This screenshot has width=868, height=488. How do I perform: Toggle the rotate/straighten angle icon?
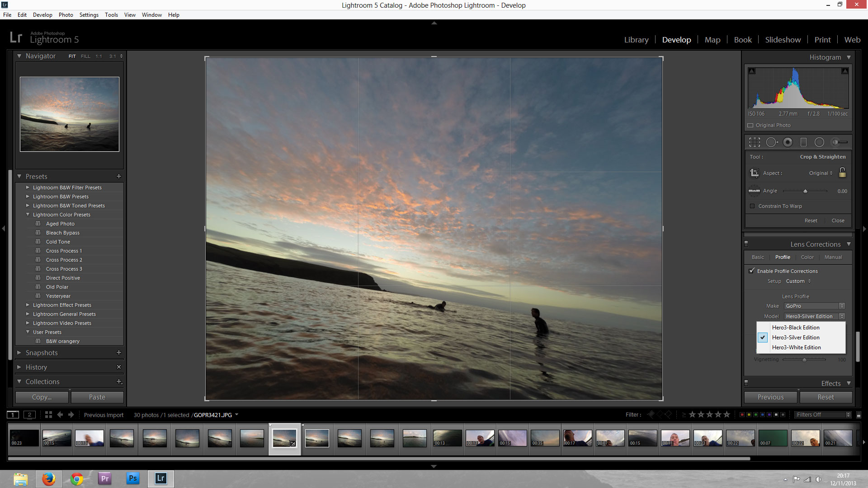(753, 190)
